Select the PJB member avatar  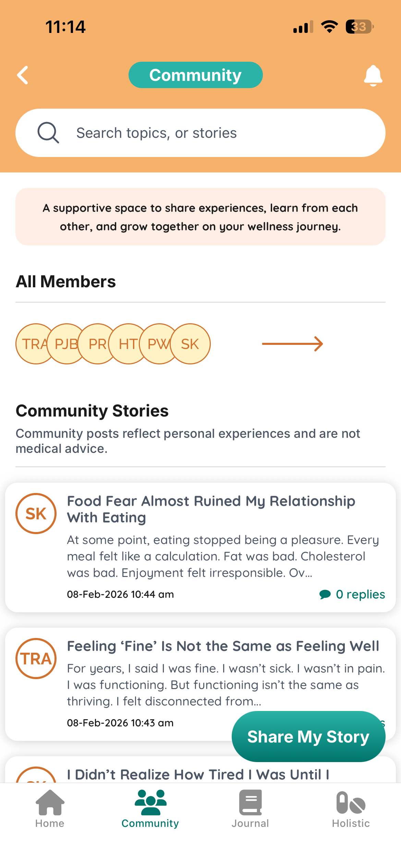[x=65, y=344]
